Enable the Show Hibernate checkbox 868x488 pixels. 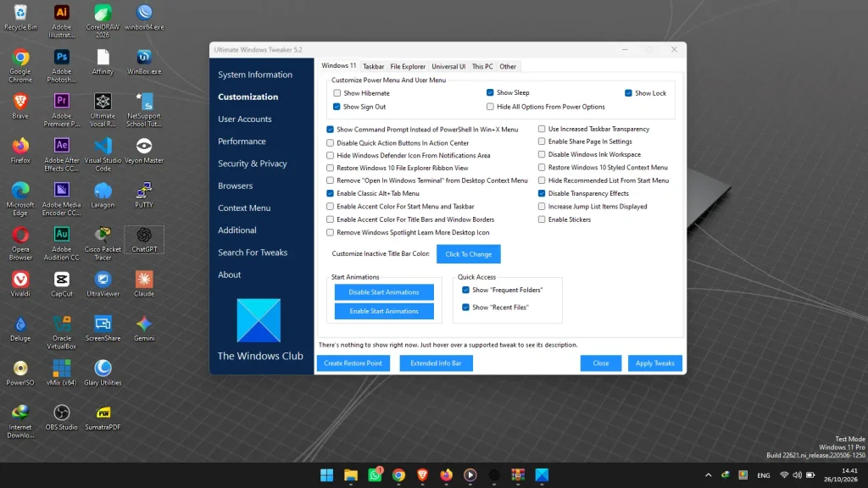click(337, 93)
